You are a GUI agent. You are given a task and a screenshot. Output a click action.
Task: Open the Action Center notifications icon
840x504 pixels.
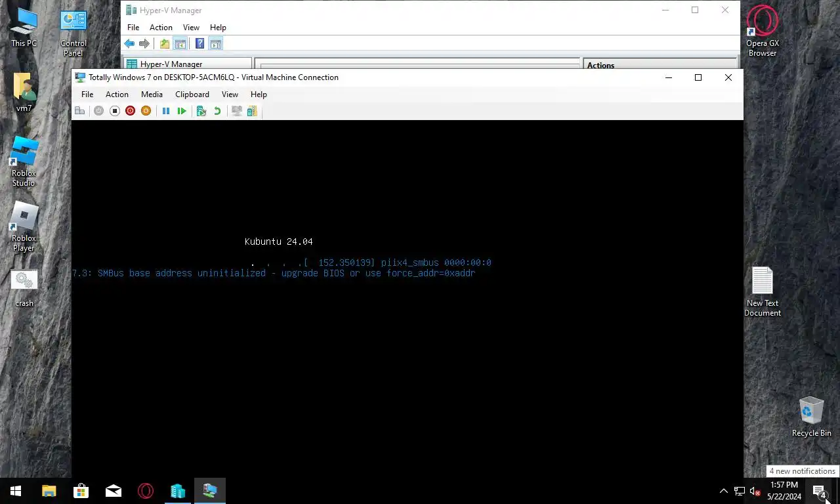(819, 491)
